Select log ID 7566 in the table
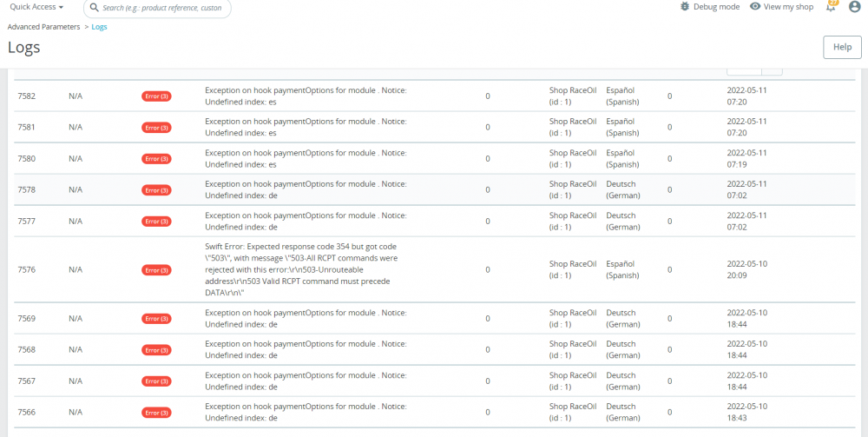The image size is (868, 437). coord(26,413)
